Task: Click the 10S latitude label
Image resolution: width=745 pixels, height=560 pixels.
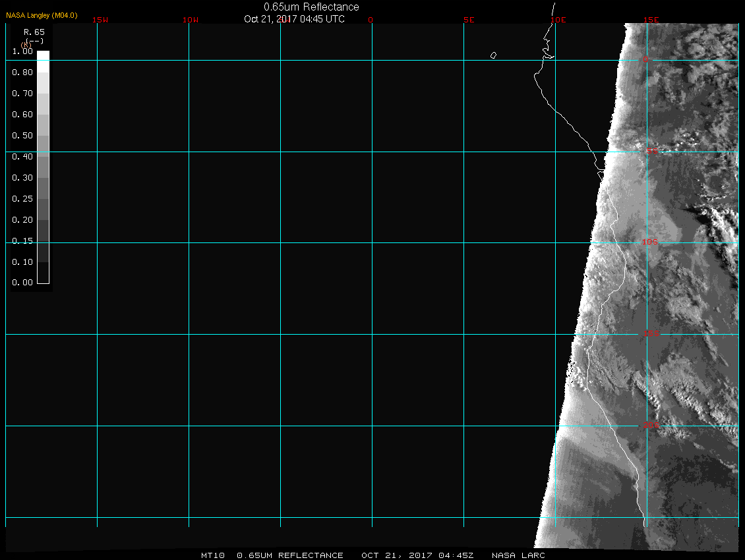Action: click(x=650, y=242)
